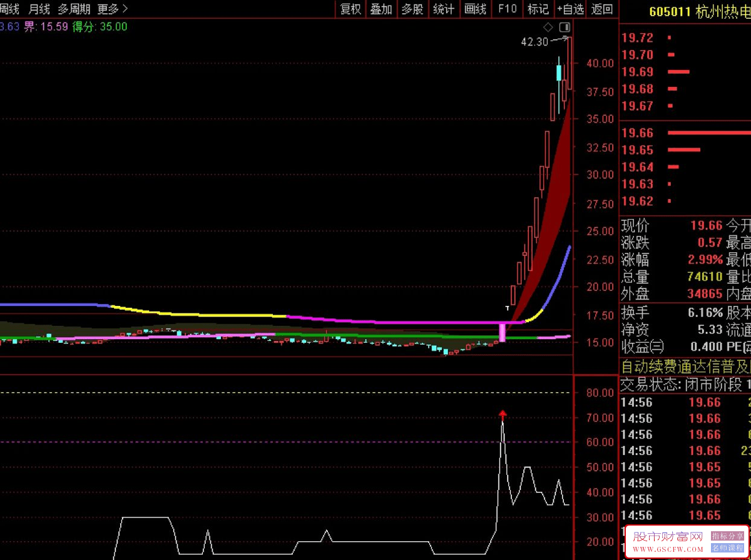751x560 pixels.
Task: Click the 涨幅 percentage 2.99%
Action: pos(707,260)
